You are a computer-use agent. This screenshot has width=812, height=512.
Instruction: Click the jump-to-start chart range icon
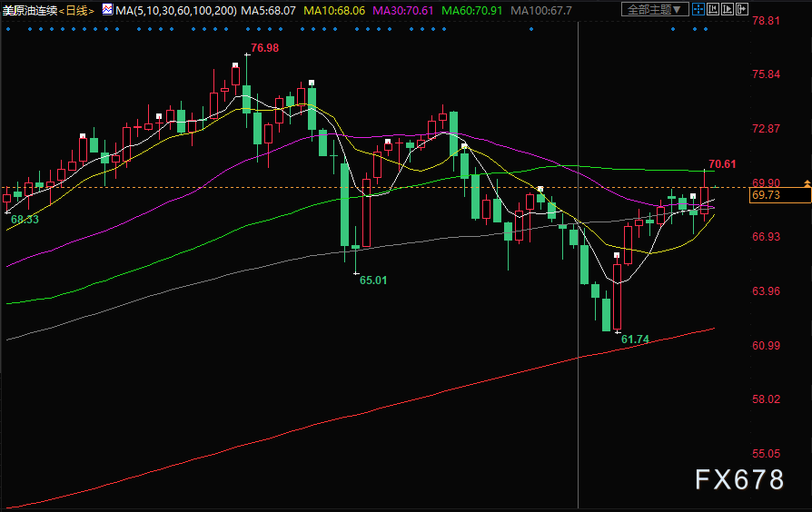click(713, 9)
